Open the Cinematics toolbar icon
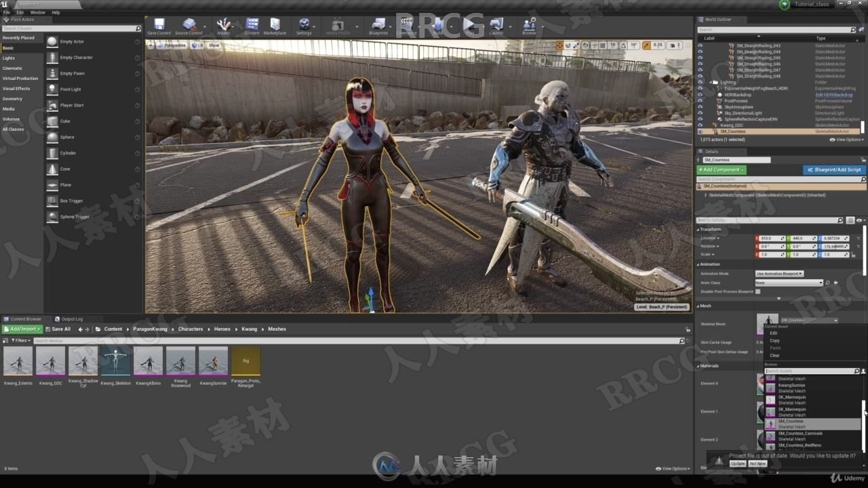The width and height of the screenshot is (868, 488). click(406, 26)
